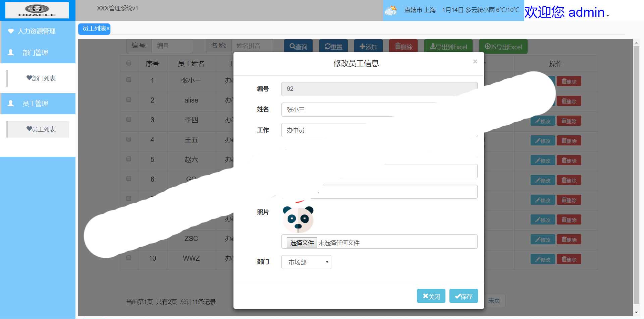The width and height of the screenshot is (644, 319).
Task: Open 部门列表 in the sidebar
Action: click(41, 78)
